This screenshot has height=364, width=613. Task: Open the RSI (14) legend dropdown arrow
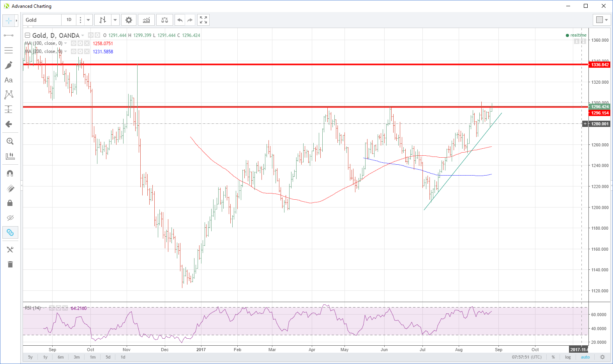pyautogui.click(x=44, y=308)
